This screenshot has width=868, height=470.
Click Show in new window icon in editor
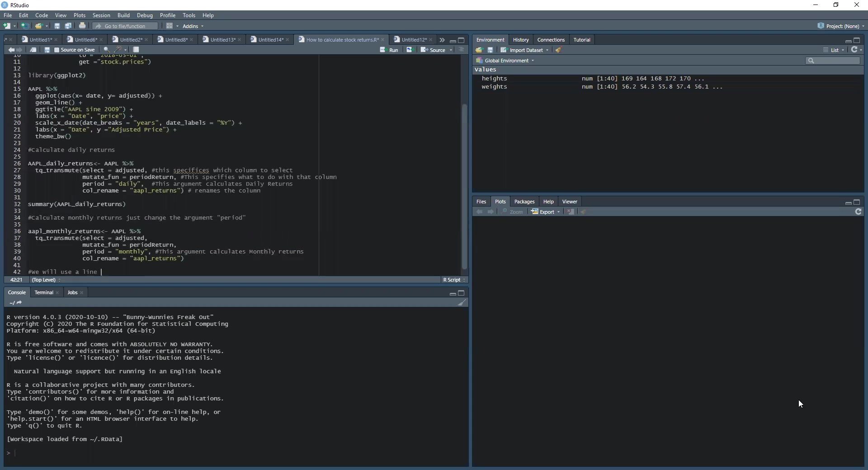click(x=33, y=50)
